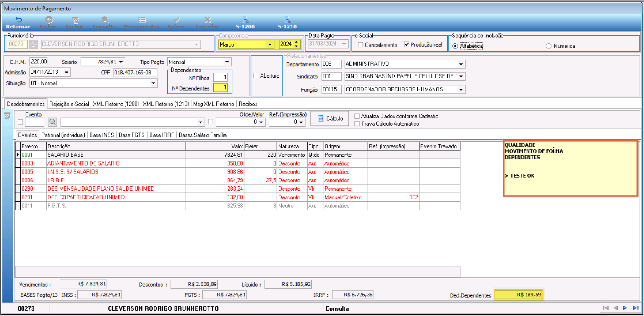This screenshot has width=644, height=316.
Task: Click the Origem column header
Action: coord(345,146)
